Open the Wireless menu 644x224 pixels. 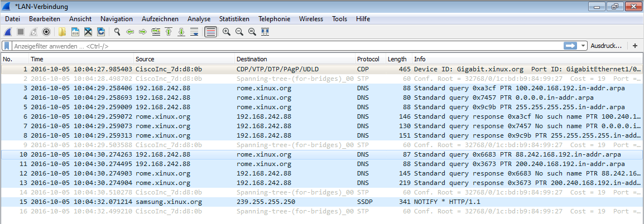pos(311,19)
